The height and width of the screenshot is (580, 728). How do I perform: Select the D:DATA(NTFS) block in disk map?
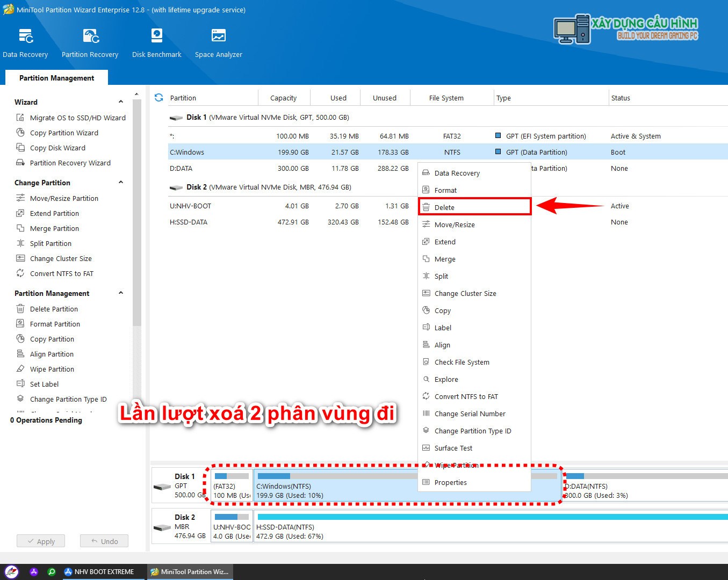click(645, 485)
